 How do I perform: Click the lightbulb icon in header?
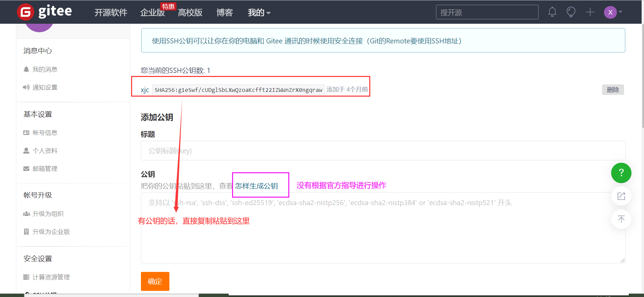tap(571, 12)
